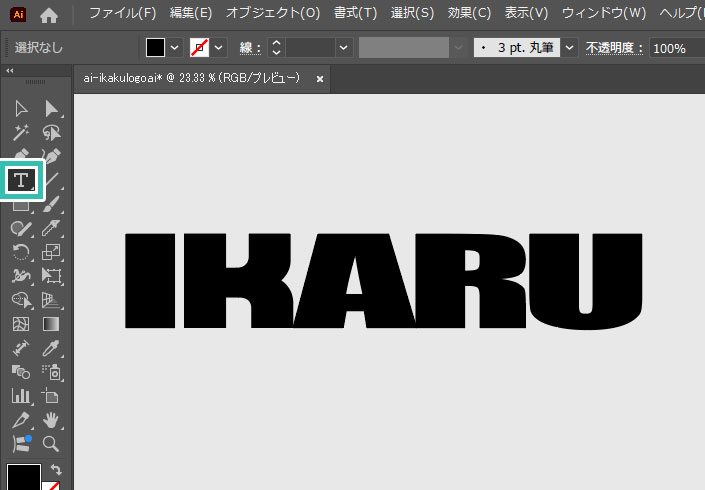Focus the 100% opacity input field
This screenshot has width=705, height=490.
click(x=677, y=48)
